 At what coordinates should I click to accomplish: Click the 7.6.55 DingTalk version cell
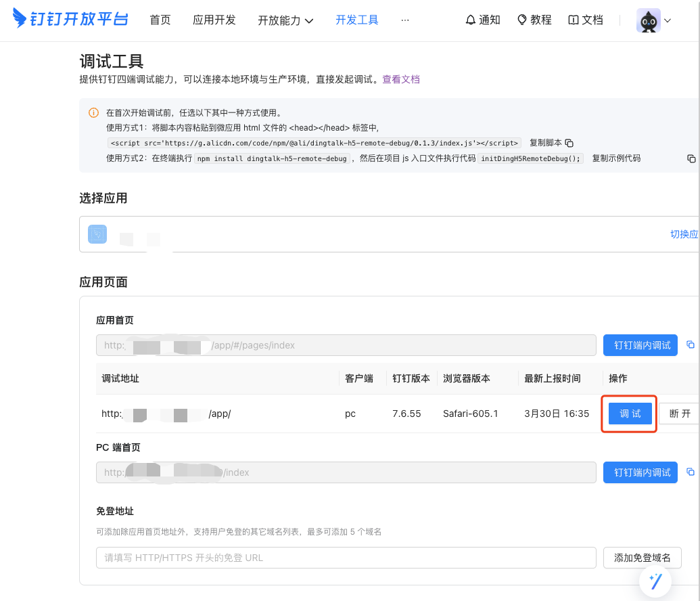[x=406, y=414]
